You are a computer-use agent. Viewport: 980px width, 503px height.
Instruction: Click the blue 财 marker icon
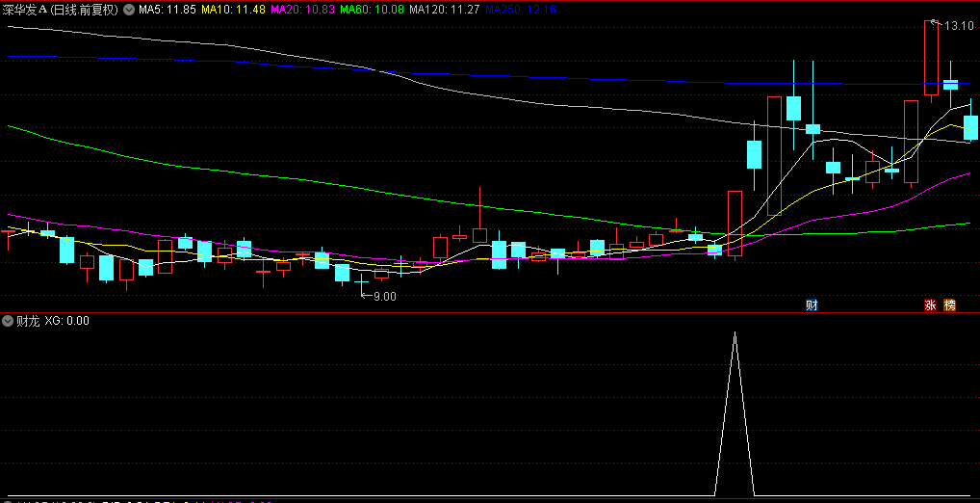812,305
